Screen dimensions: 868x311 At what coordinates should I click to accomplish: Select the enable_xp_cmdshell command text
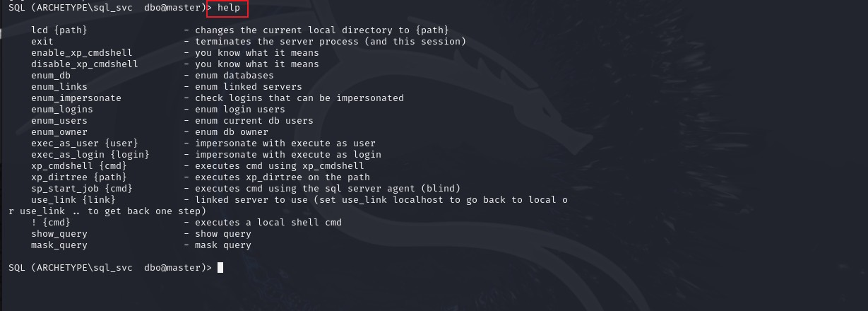click(82, 53)
